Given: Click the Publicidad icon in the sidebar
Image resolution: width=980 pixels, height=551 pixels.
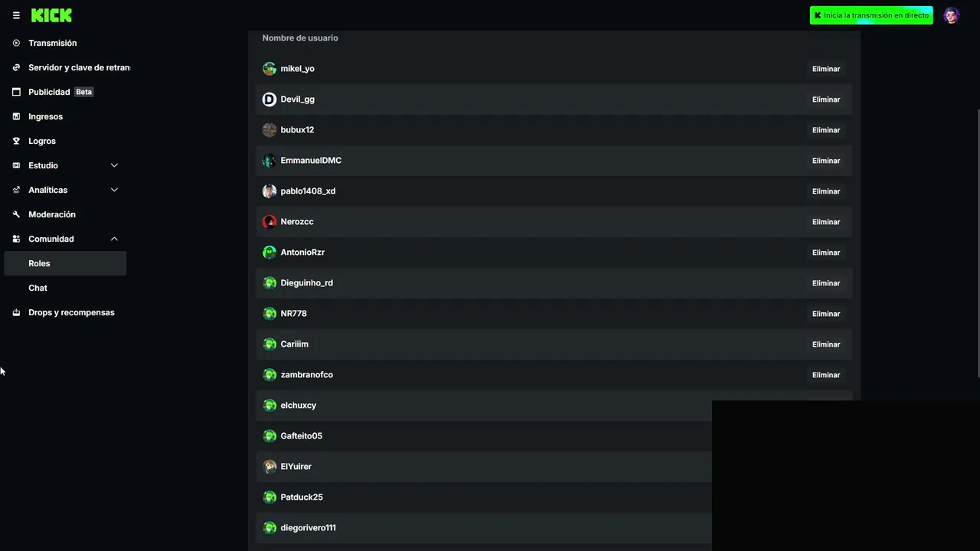Looking at the screenshot, I should (16, 92).
